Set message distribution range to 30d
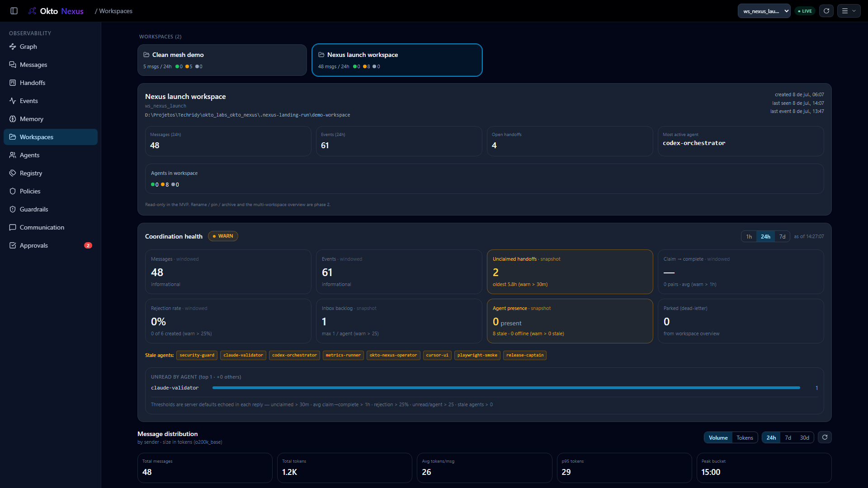Screen dimensions: 868x488 click(x=805, y=437)
